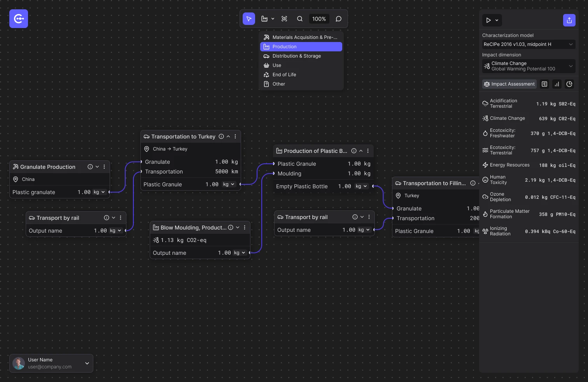
Task: Open the process tool dropdown arrow
Action: [273, 19]
